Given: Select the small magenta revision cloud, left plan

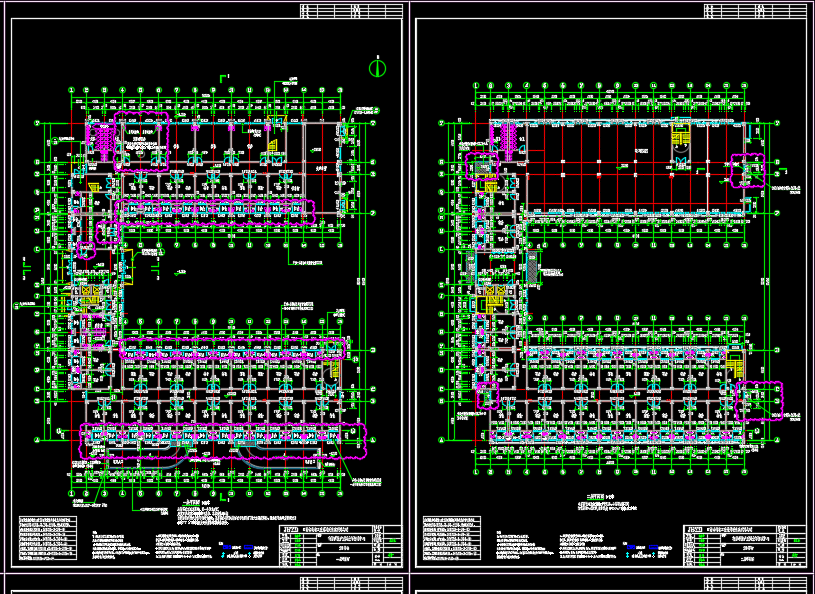Looking at the screenshot, I should pyautogui.click(x=87, y=250).
